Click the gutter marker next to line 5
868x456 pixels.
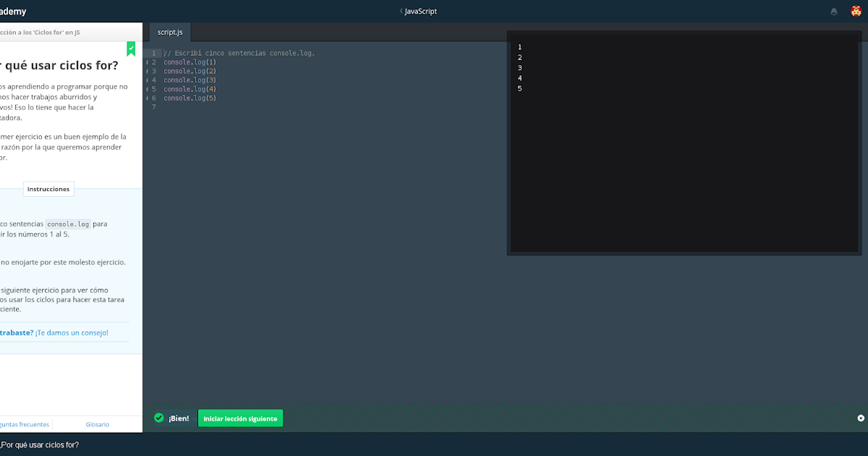click(x=147, y=88)
